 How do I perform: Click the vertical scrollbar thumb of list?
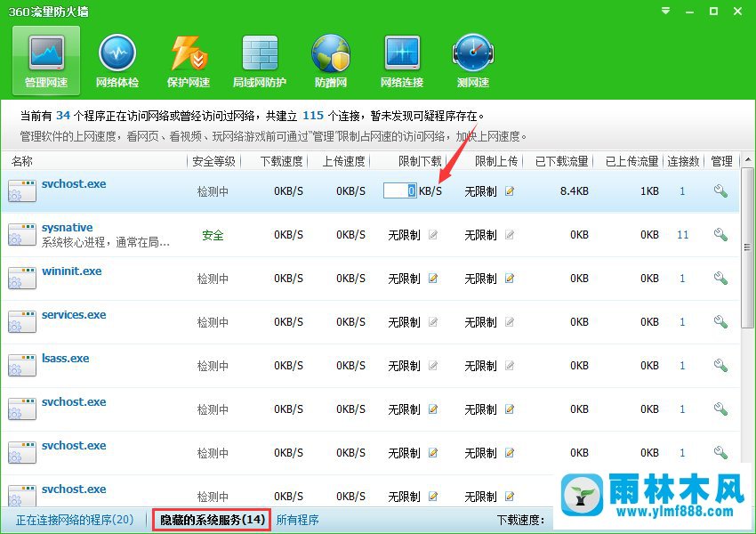click(747, 247)
